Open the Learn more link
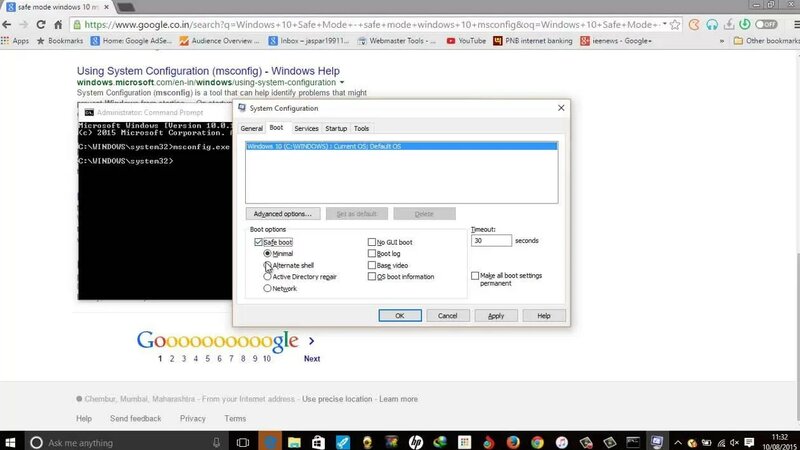 pos(398,399)
